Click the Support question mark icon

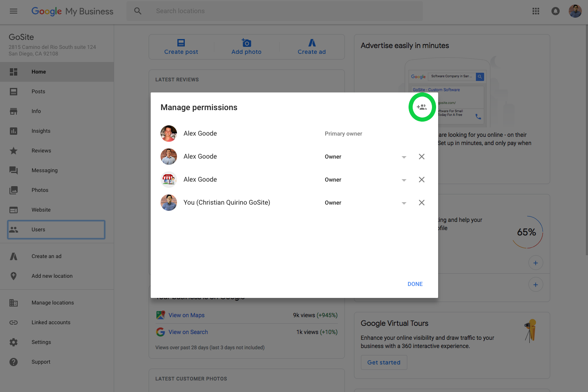coord(14,362)
